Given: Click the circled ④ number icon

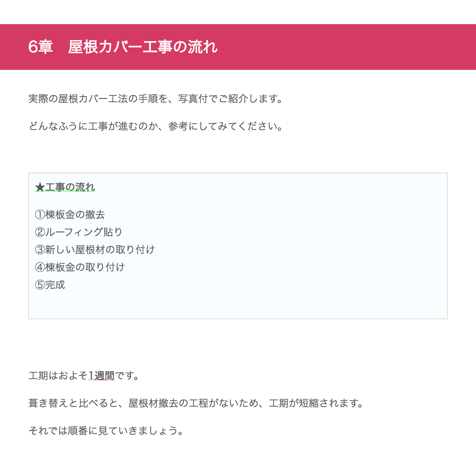Looking at the screenshot, I should point(40,267).
